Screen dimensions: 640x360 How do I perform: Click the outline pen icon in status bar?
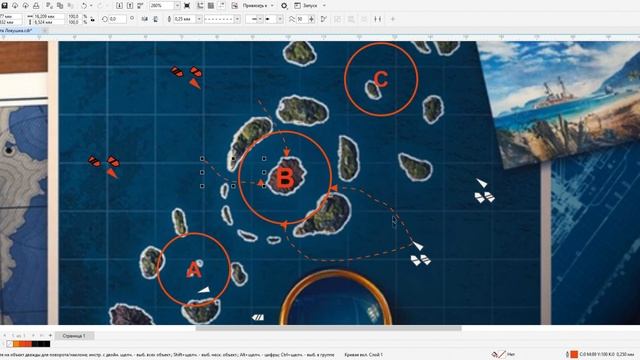coord(567,354)
